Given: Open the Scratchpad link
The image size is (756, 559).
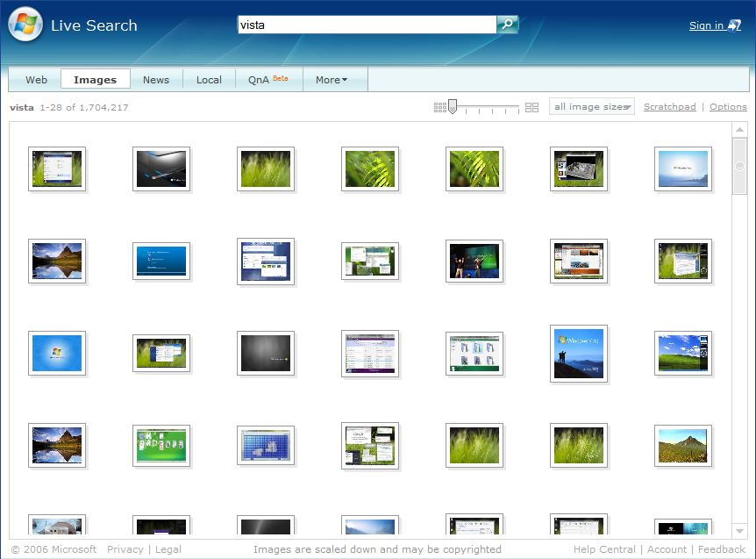Looking at the screenshot, I should 670,106.
